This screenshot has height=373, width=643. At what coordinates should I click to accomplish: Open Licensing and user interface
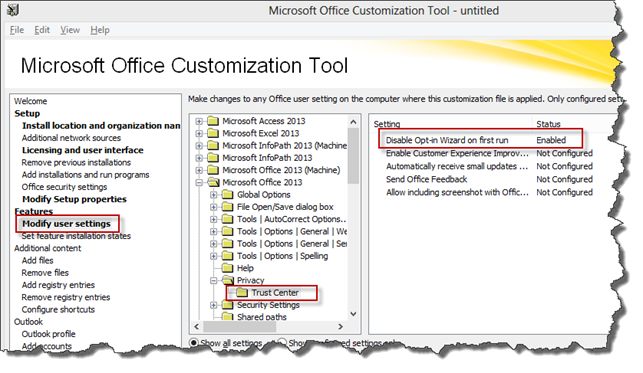83,150
